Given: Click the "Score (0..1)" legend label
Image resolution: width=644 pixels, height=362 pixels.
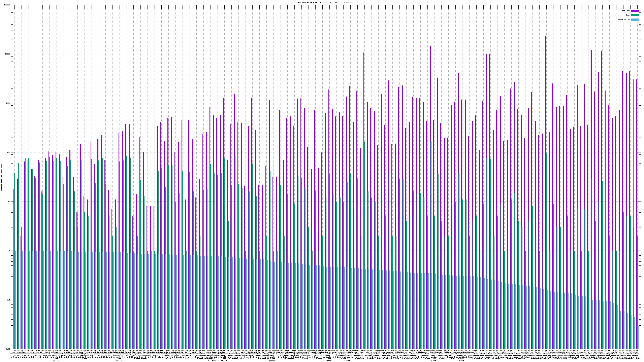Looking at the screenshot, I should pyautogui.click(x=624, y=20).
